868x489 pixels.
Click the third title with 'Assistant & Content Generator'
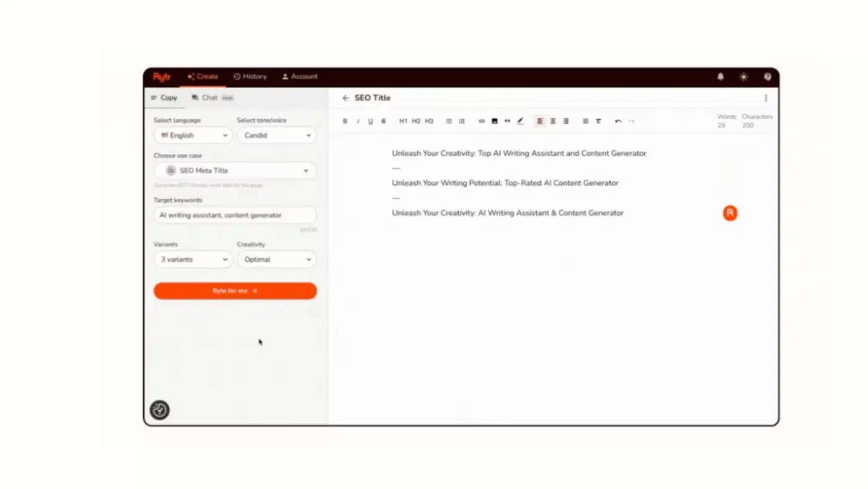pos(508,213)
